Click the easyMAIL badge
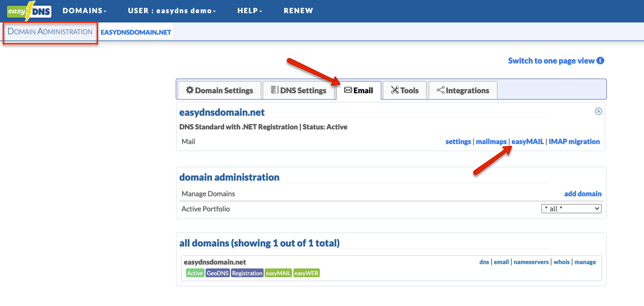The height and width of the screenshot is (306, 644). point(278,273)
